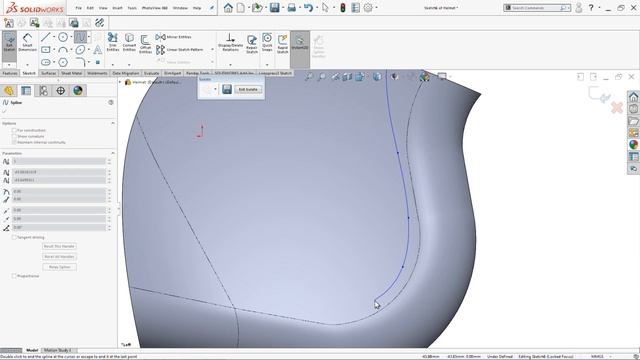Image resolution: width=640 pixels, height=360 pixels.
Task: Activate Trim Entities tool
Action: point(113,43)
